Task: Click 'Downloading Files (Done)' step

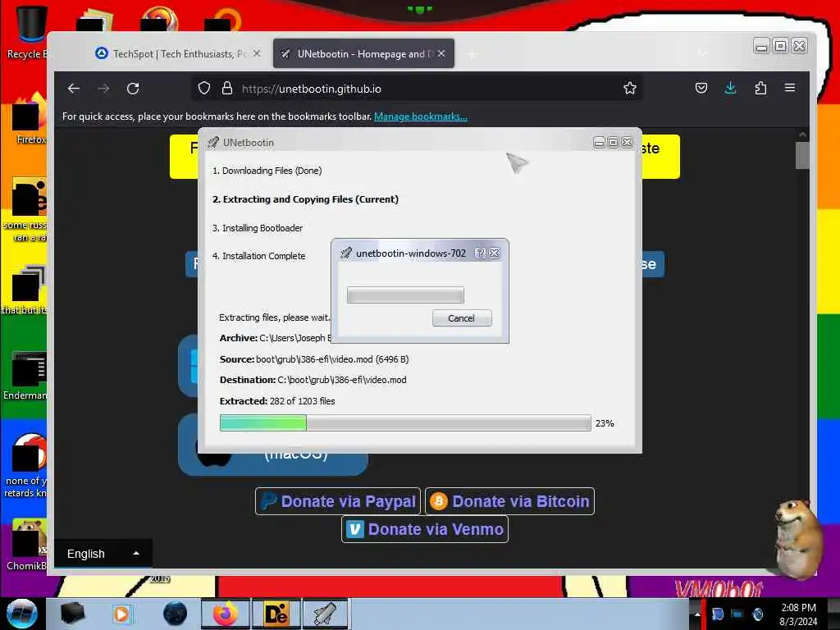Action: 267,171
